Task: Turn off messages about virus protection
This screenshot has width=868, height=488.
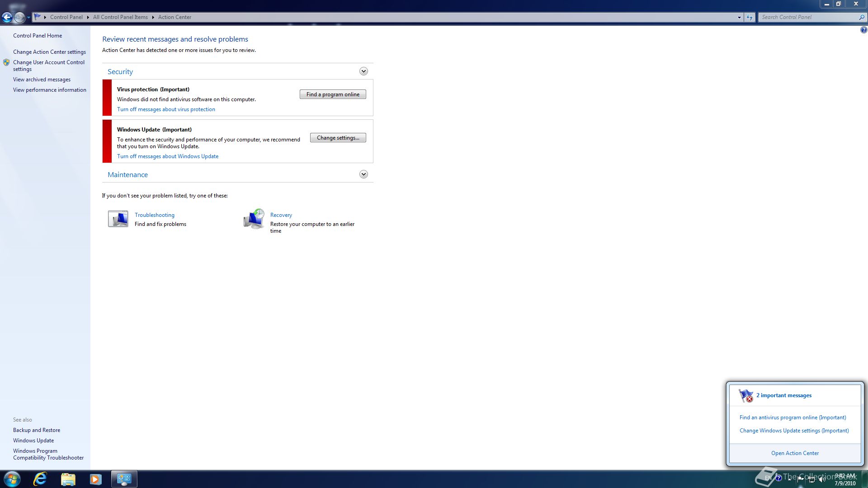Action: (x=166, y=109)
